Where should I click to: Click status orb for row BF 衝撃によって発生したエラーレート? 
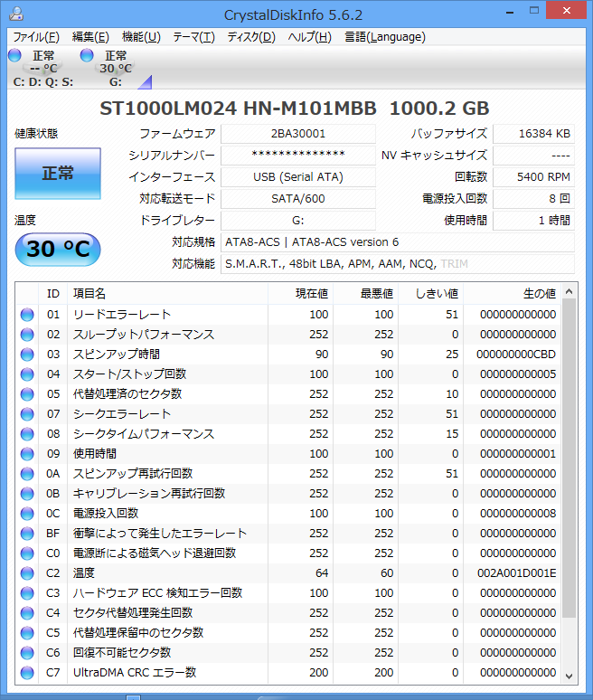click(x=27, y=533)
